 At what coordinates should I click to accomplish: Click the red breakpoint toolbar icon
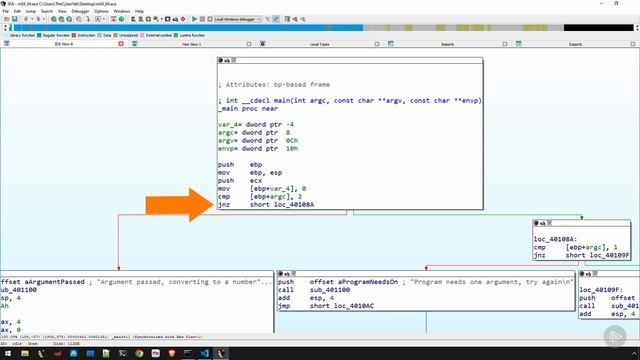[183, 19]
